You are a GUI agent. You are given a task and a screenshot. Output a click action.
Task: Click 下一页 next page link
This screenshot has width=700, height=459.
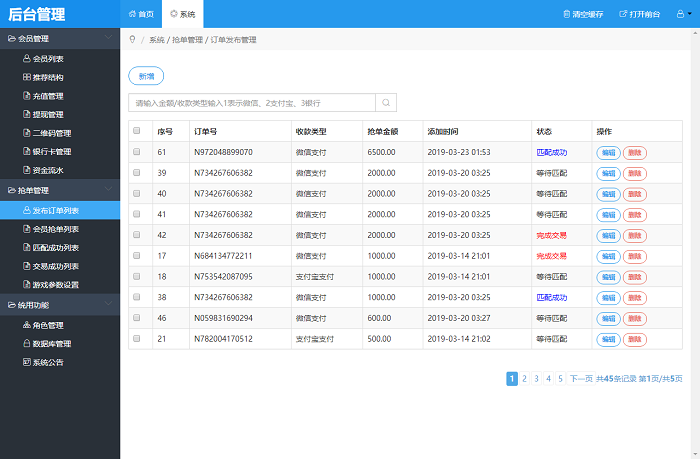[581, 379]
